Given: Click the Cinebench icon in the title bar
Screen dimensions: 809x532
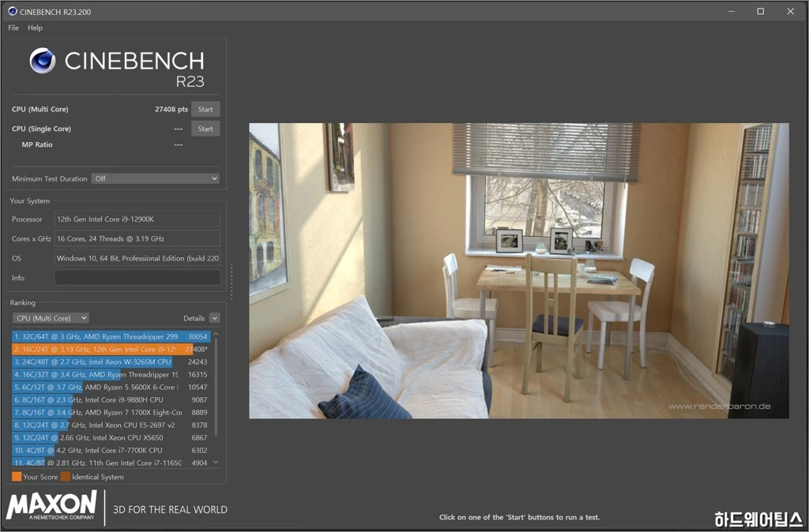Looking at the screenshot, I should tap(13, 11).
